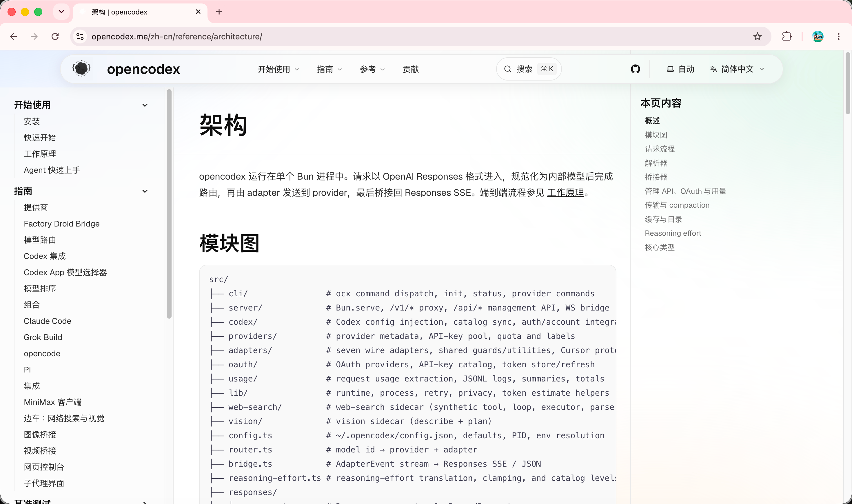The height and width of the screenshot is (504, 852).
Task: Expand the 指南 nav menu
Action: [329, 69]
